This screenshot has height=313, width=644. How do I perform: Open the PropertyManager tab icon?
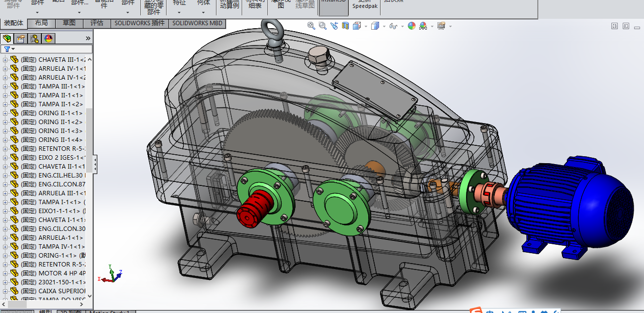21,39
